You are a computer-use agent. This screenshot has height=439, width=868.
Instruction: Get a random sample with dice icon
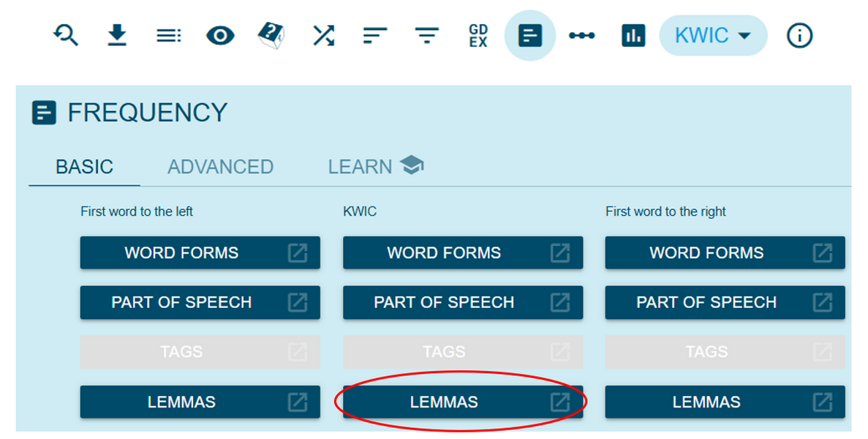(x=271, y=35)
